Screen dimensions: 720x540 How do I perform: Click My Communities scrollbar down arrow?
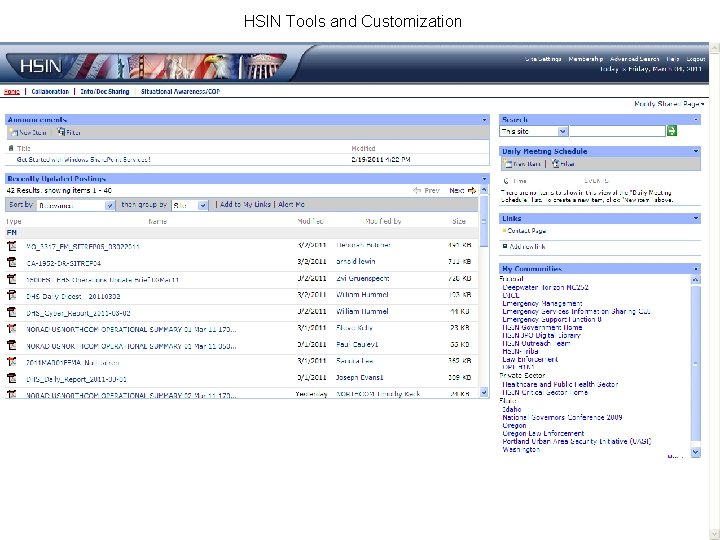696,452
